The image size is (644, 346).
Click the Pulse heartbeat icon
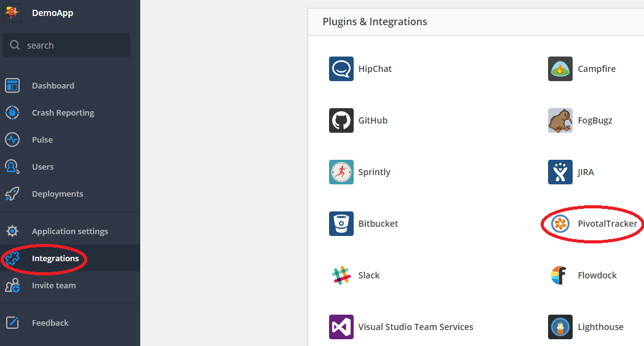12,140
